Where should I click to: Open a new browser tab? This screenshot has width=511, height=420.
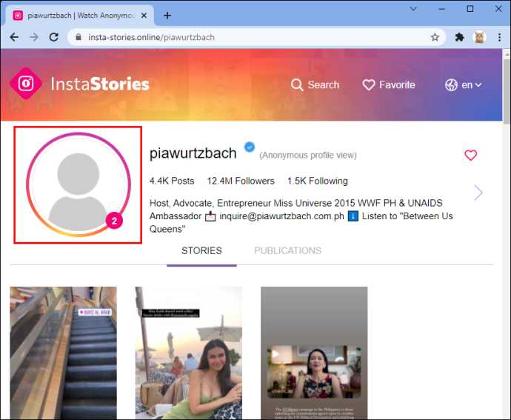[x=167, y=15]
